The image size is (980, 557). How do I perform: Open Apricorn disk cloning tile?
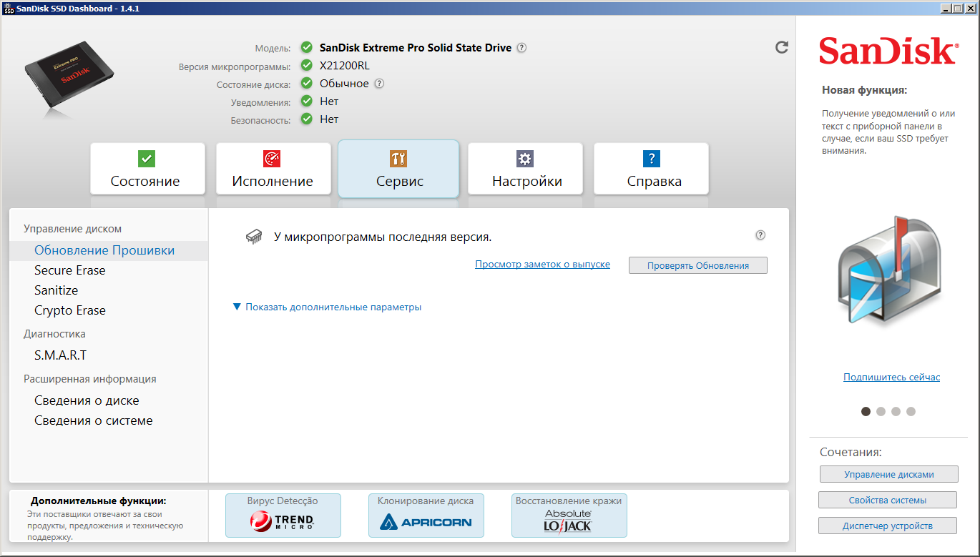click(x=426, y=516)
